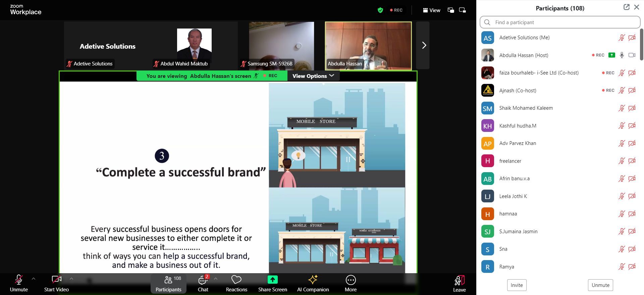644x295 pixels.
Task: Click the muted mic icon for hamnaa
Action: point(622,214)
